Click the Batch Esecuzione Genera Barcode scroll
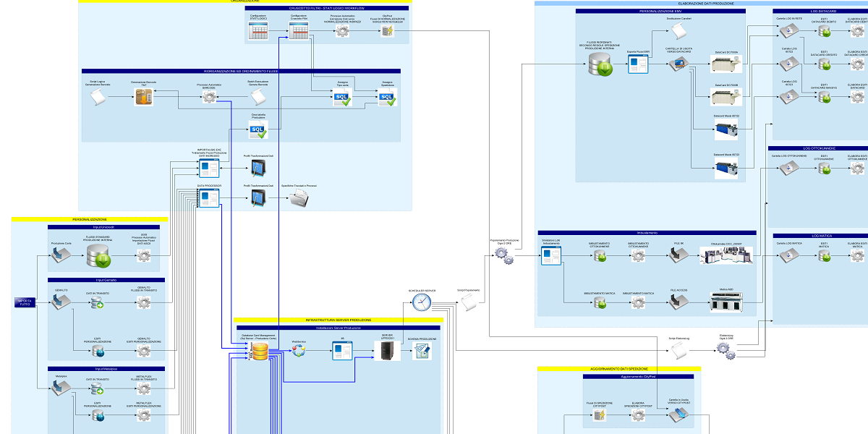Image resolution: width=868 pixels, height=434 pixels. [258, 97]
